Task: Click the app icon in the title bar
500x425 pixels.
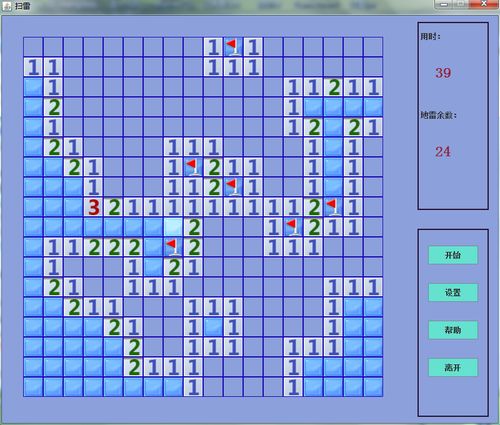Action: pos(7,6)
